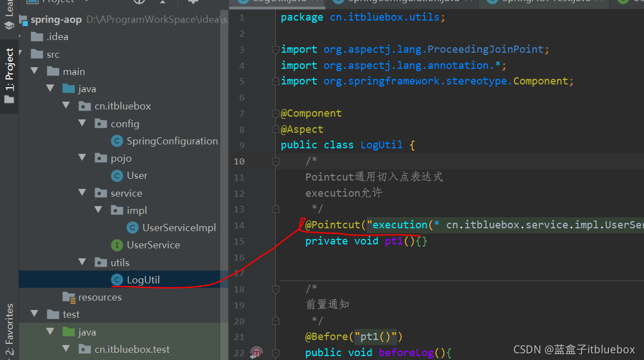644x360 pixels.
Task: Click fold marker beside beforeLog on line 22
Action: [x=276, y=353]
